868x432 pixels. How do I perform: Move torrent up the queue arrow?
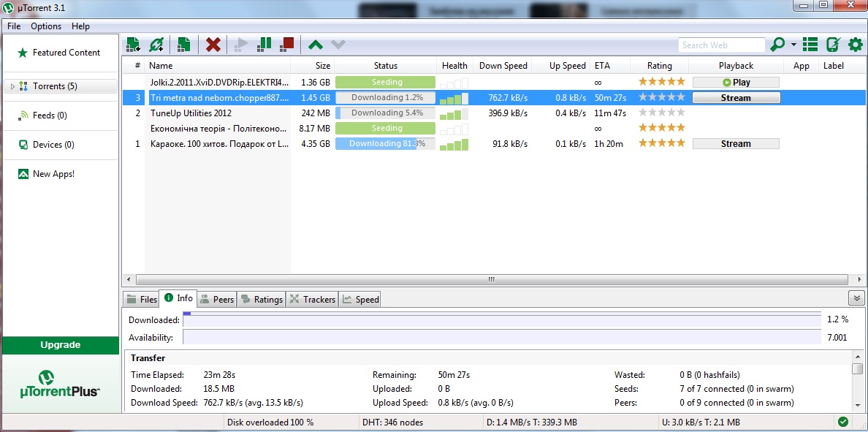click(316, 45)
